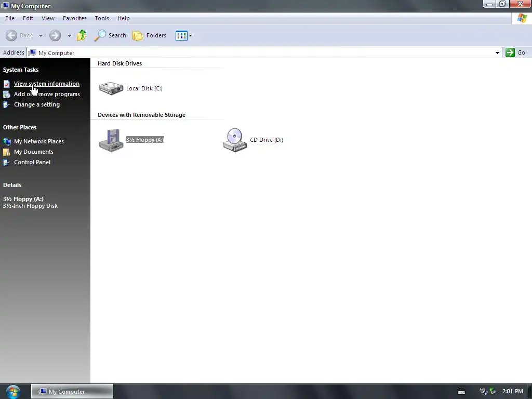This screenshot has width=532, height=399.
Task: Open the Views dropdown arrow
Action: point(190,36)
